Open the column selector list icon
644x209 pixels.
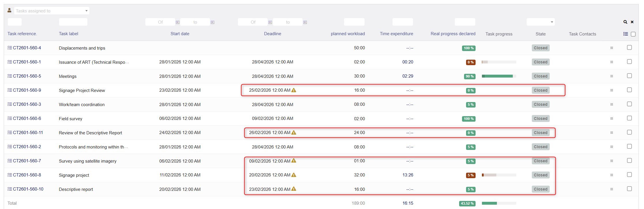click(625, 34)
